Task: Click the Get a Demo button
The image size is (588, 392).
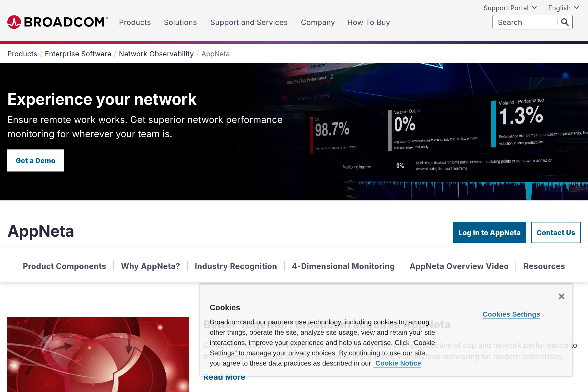Action: coord(36,160)
